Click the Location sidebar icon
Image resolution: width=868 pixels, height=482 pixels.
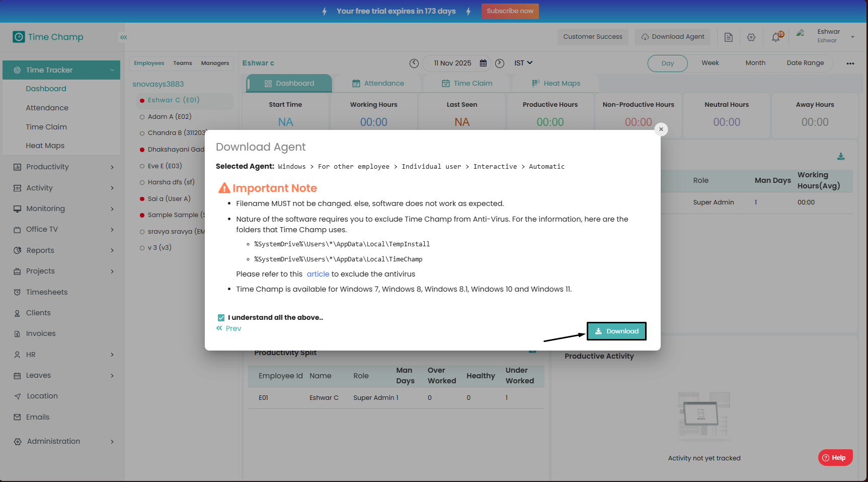point(18,396)
